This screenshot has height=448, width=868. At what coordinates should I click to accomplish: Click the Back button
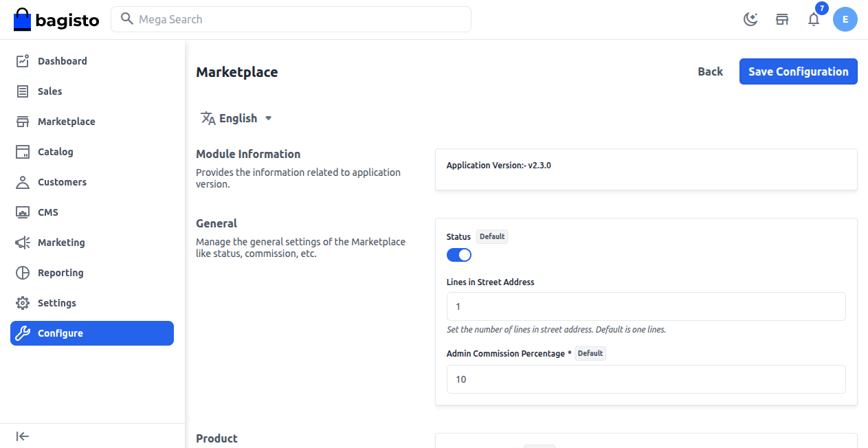pyautogui.click(x=710, y=71)
